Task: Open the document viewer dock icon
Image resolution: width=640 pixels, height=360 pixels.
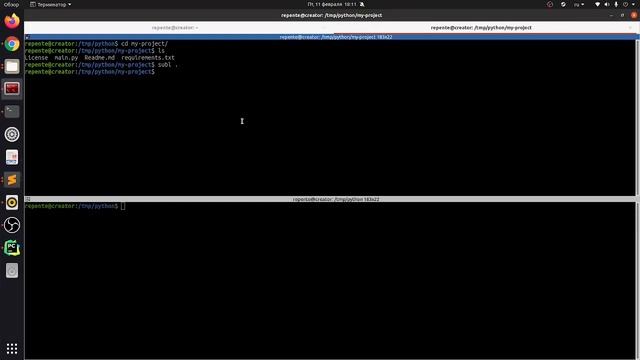Action: pos(12,157)
